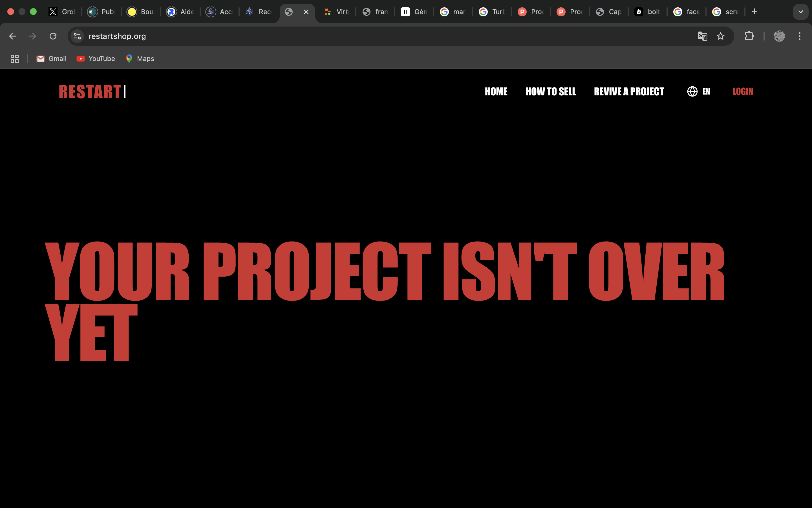Switch to the Turk Google tab
The image size is (812, 508).
pyautogui.click(x=492, y=12)
